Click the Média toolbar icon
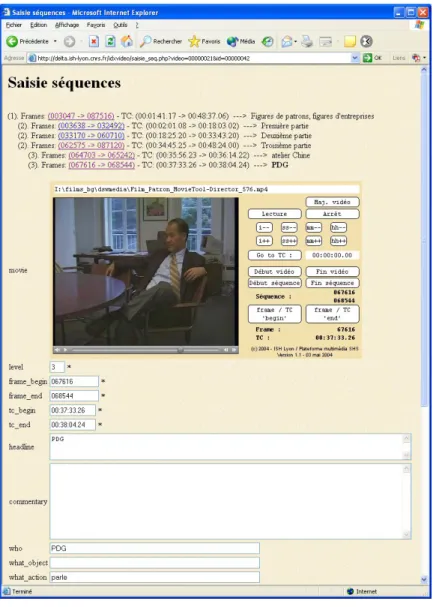Screen dimensions: 433x607 [x=241, y=41]
